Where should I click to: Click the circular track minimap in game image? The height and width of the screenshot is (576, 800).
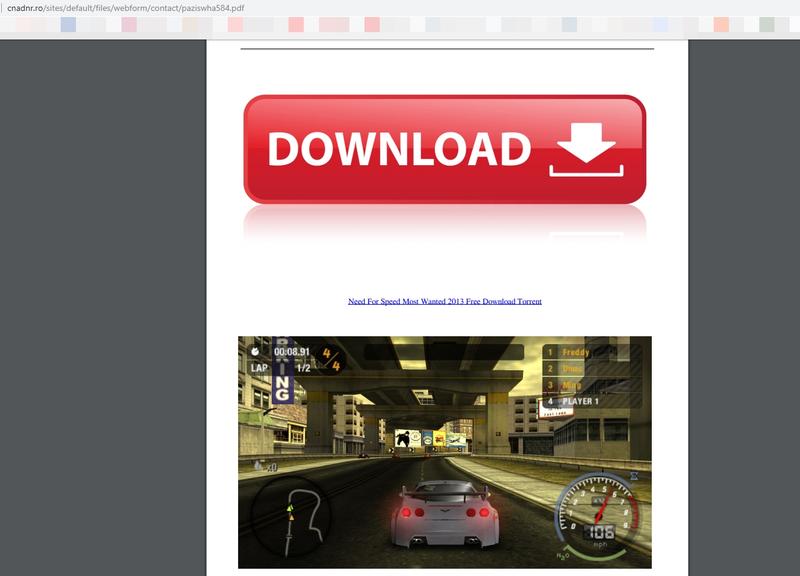(291, 517)
